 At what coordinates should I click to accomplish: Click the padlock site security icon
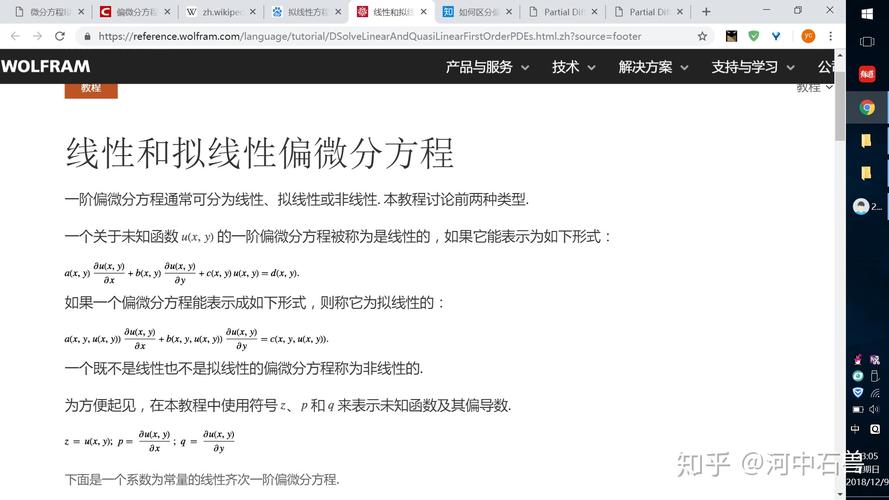[x=87, y=36]
